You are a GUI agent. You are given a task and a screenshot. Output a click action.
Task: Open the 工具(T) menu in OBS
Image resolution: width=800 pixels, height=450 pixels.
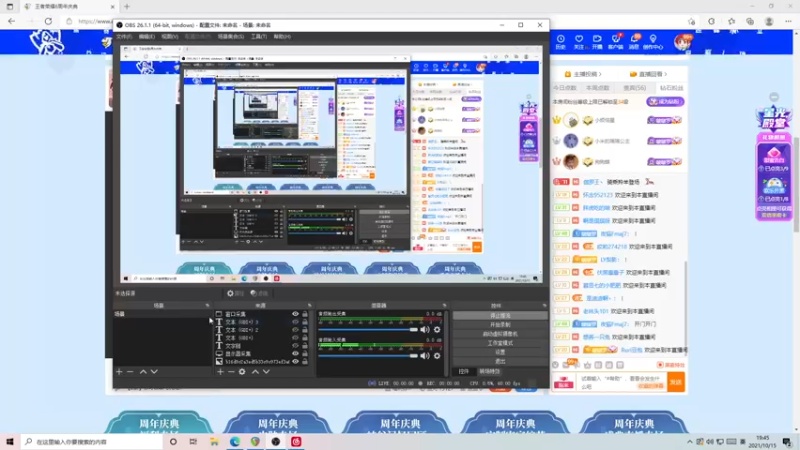pyautogui.click(x=259, y=37)
